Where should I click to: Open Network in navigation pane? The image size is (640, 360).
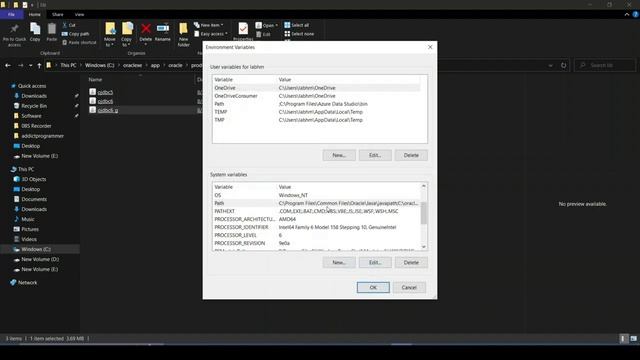27,282
